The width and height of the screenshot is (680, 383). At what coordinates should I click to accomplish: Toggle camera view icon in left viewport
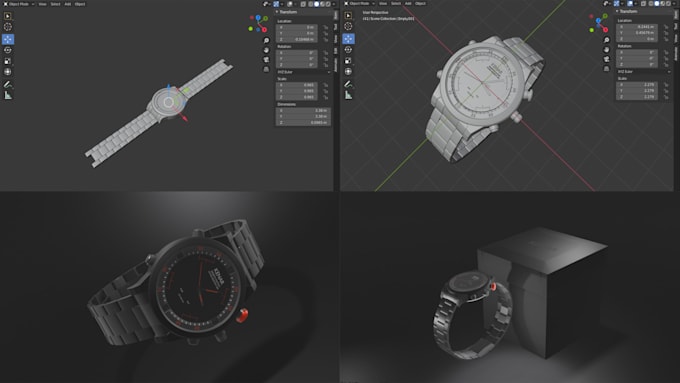[266, 59]
